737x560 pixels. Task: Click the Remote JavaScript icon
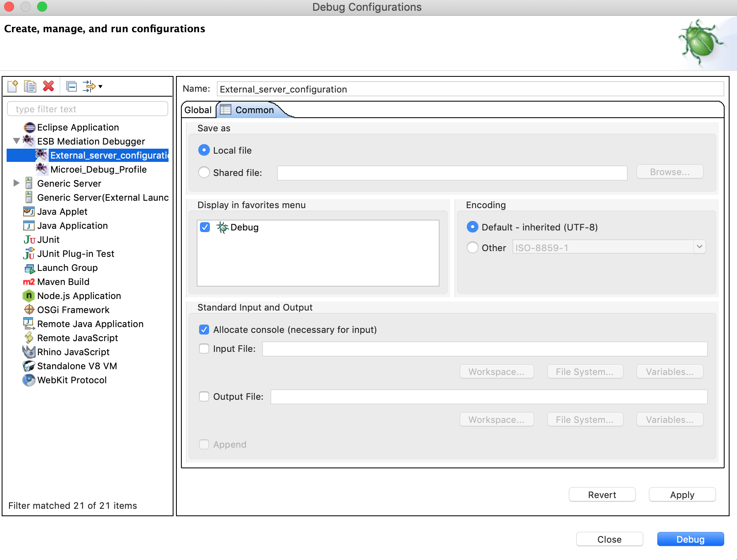29,338
